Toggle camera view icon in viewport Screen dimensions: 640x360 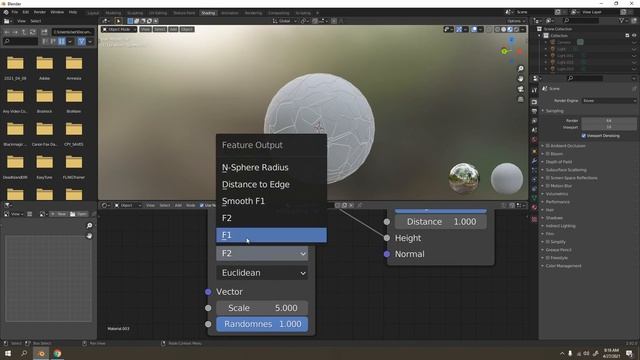[520, 89]
